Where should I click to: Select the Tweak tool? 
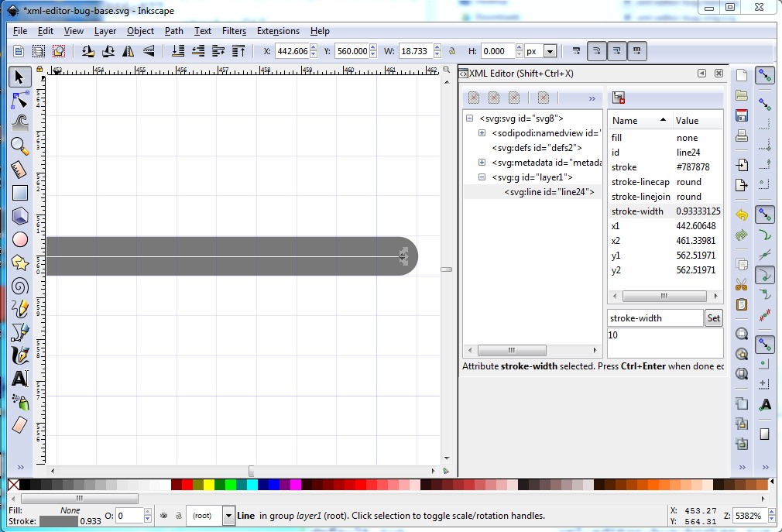(19, 123)
